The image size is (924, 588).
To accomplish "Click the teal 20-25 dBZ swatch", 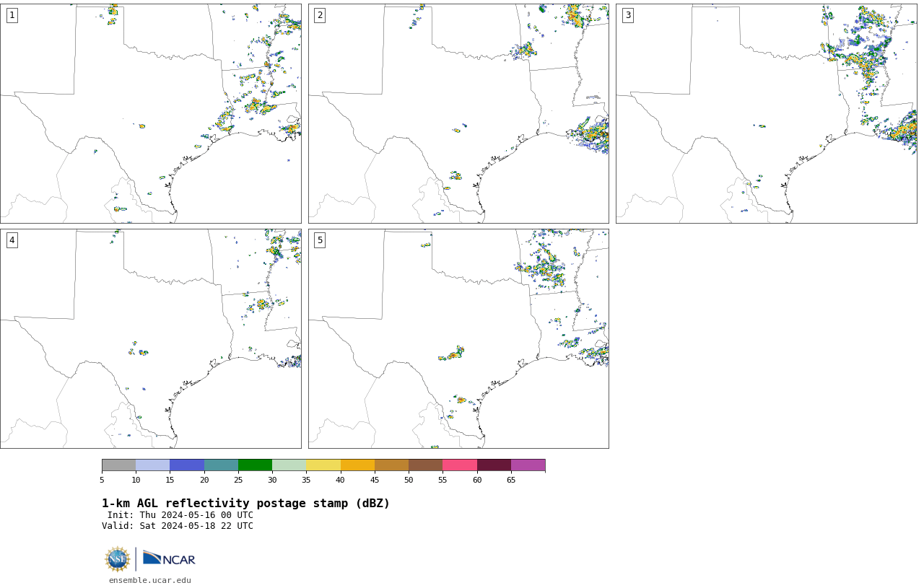I will click(221, 465).
